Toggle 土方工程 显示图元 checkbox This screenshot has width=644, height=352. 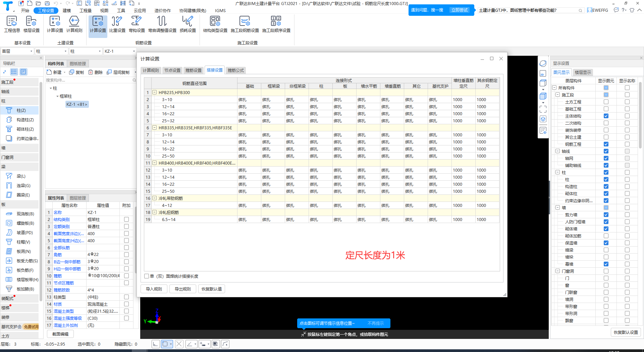(x=606, y=102)
